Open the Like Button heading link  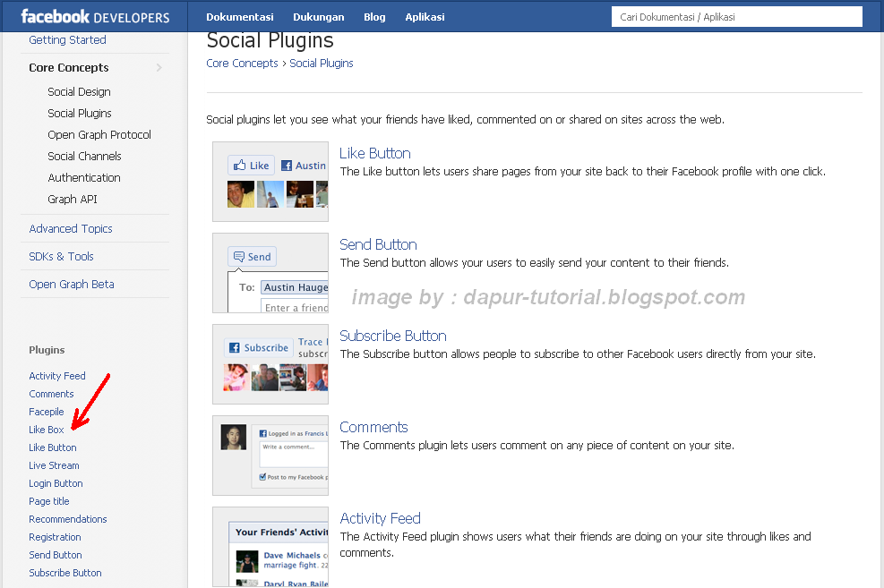coord(375,153)
